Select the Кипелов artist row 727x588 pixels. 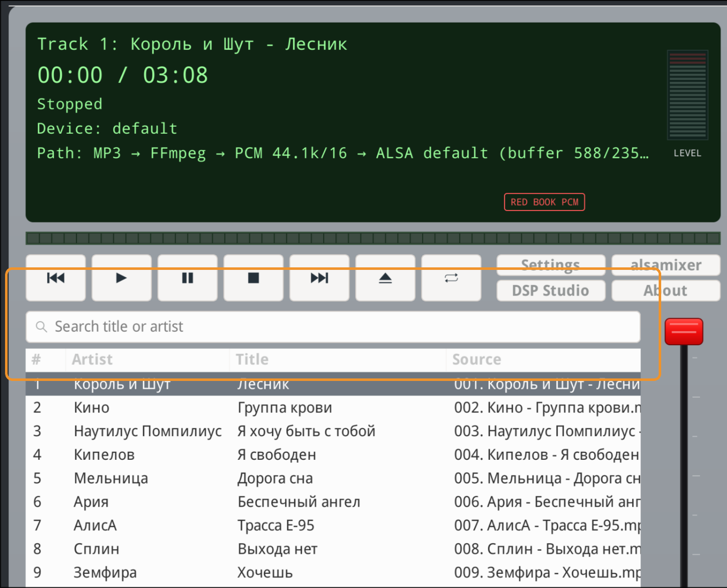[104, 455]
